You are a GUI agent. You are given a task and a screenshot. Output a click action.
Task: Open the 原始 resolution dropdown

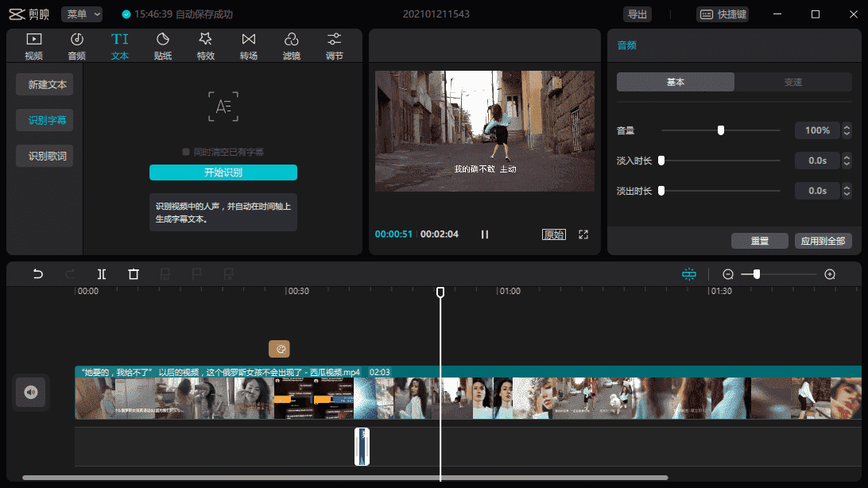pos(553,234)
